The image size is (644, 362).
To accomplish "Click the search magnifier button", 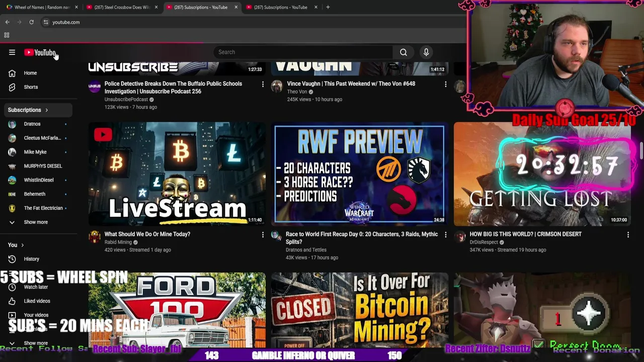I will pos(403,52).
